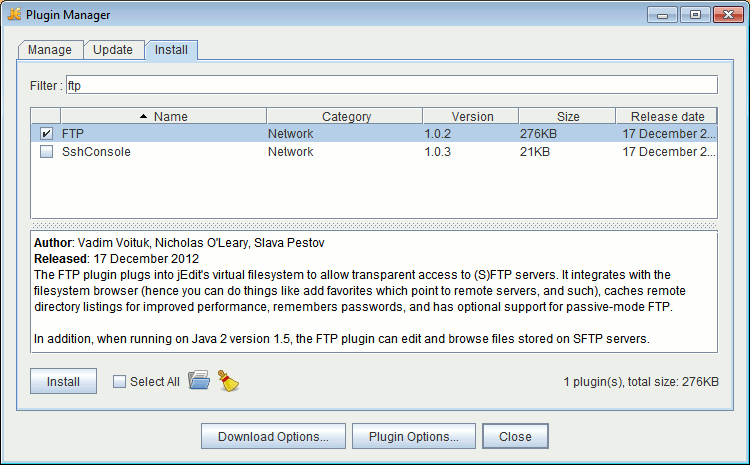Sort by the Version column header

(x=471, y=116)
